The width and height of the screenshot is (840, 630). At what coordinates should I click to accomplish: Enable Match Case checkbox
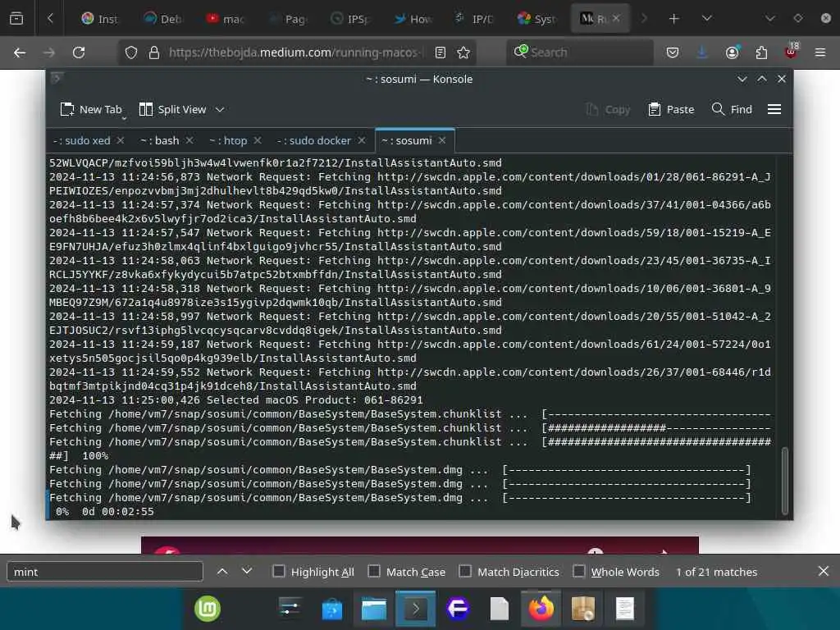pos(374,572)
